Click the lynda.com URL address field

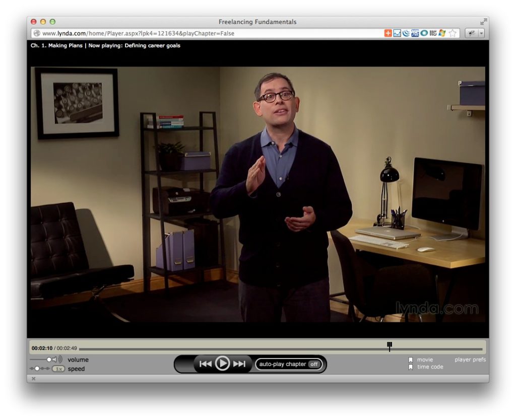202,33
